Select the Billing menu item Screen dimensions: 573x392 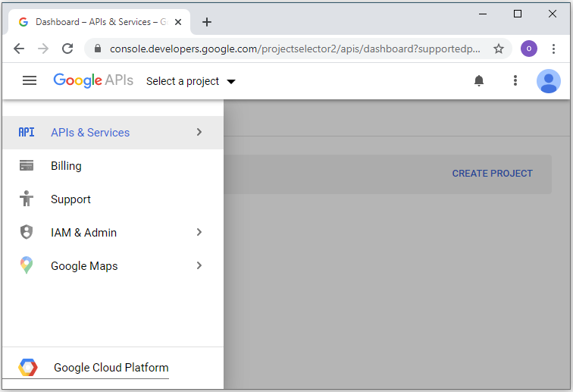click(x=113, y=166)
